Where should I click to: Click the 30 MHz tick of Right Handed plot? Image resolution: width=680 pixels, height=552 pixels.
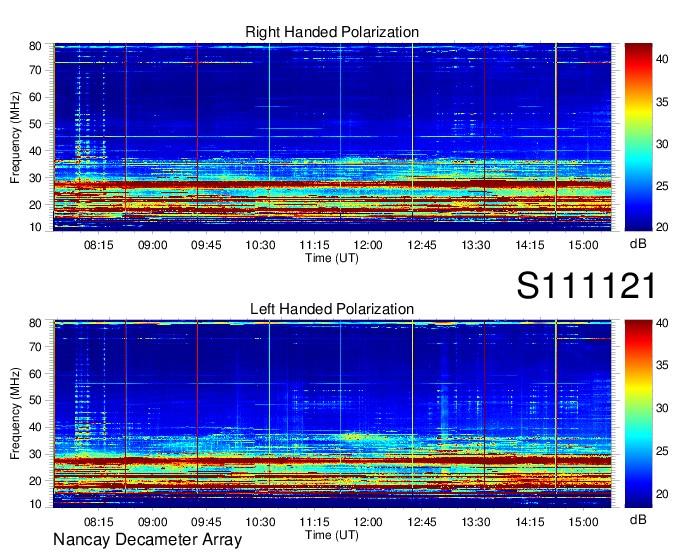pos(35,178)
